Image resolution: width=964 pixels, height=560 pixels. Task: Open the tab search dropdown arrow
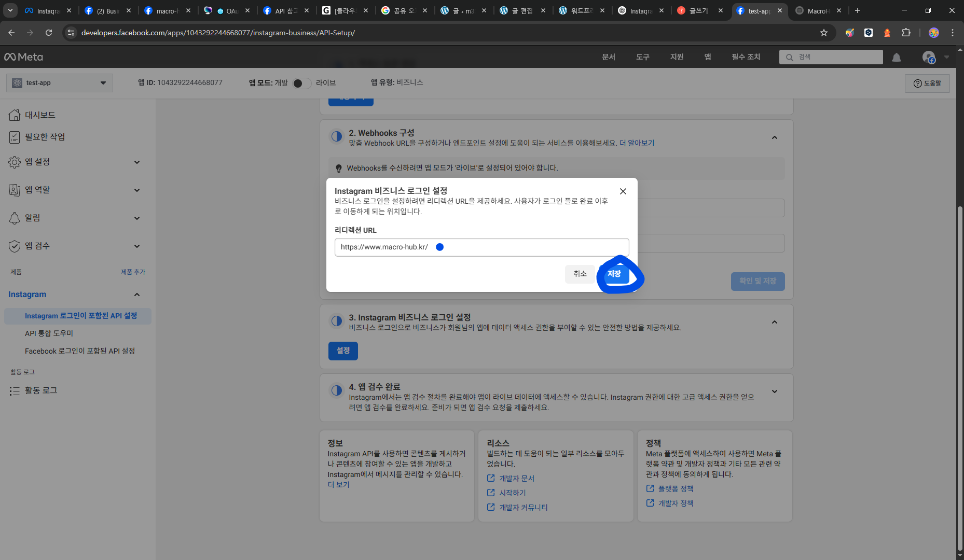pos(10,10)
